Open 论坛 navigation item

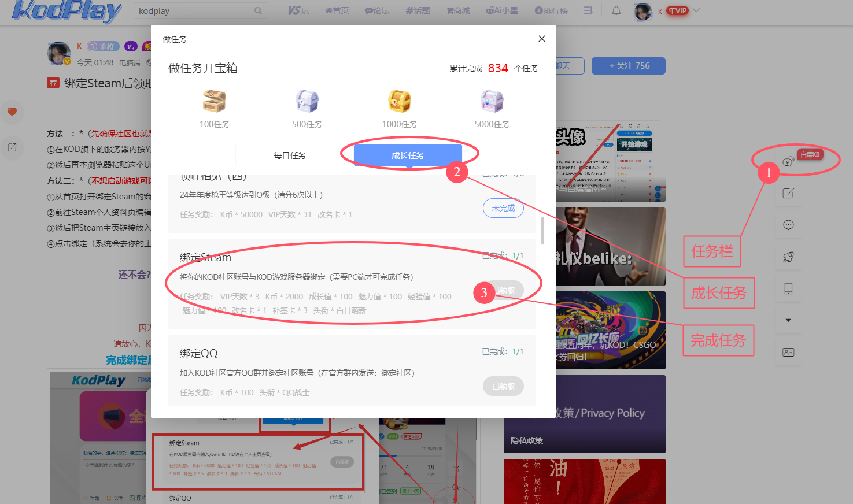pyautogui.click(x=377, y=10)
